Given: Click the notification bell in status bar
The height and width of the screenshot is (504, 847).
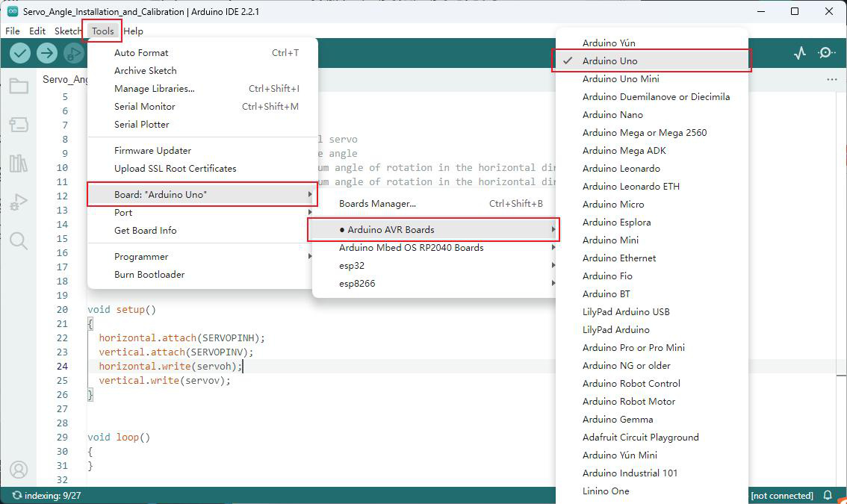Looking at the screenshot, I should [828, 495].
